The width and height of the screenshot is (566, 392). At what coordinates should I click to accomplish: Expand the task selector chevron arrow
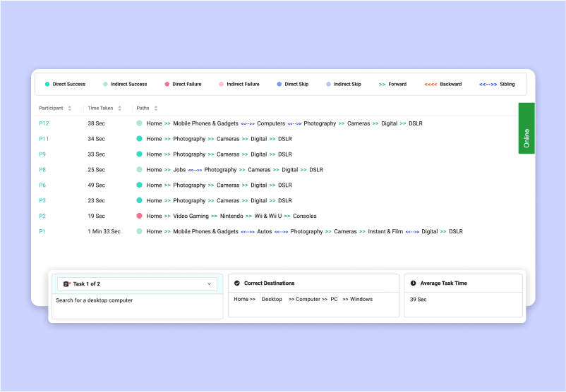point(209,284)
